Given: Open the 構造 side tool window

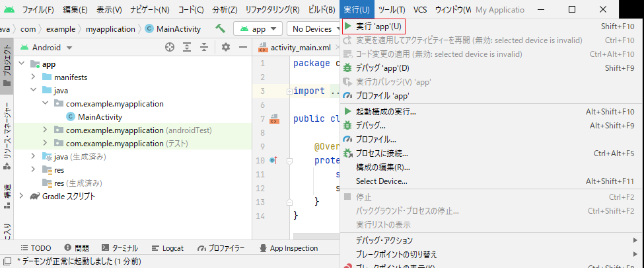Looking at the screenshot, I should pos(7,197).
